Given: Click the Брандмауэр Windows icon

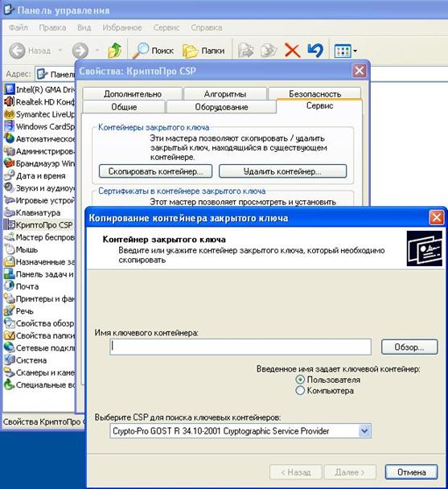Looking at the screenshot, I should tap(10, 163).
